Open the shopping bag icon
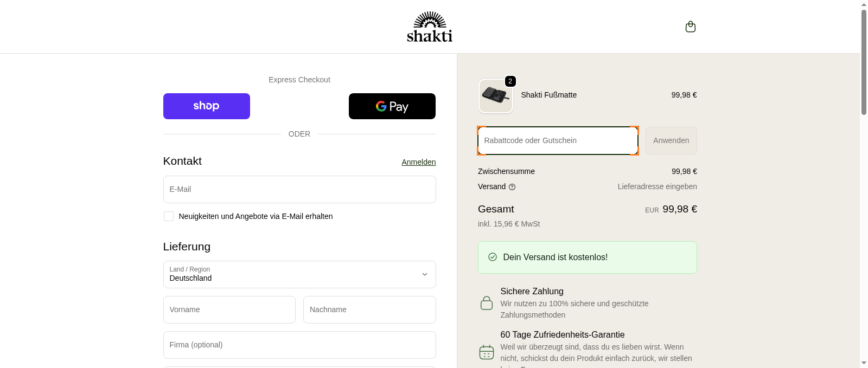 690,26
